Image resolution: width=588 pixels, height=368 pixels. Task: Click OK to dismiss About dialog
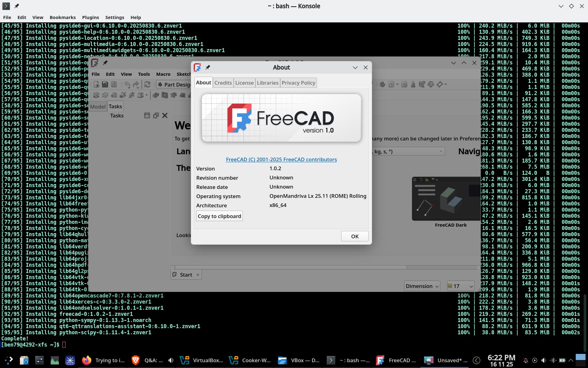click(355, 236)
